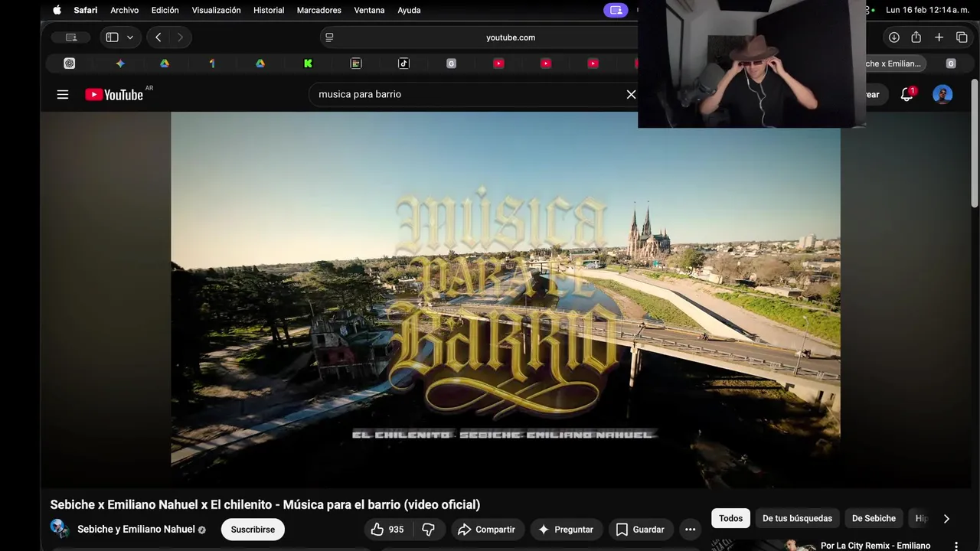980x551 pixels.
Task: Click the Safari profile button
Action: (x=71, y=37)
